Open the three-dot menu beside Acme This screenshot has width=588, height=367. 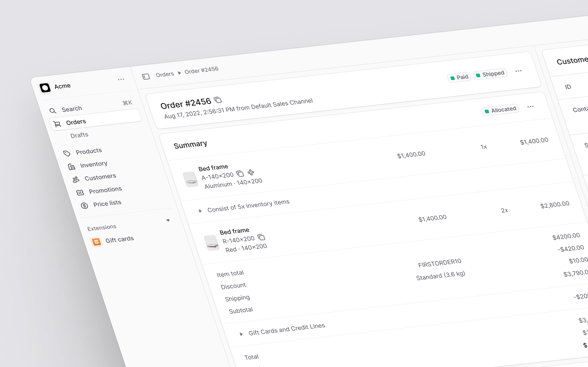[121, 79]
